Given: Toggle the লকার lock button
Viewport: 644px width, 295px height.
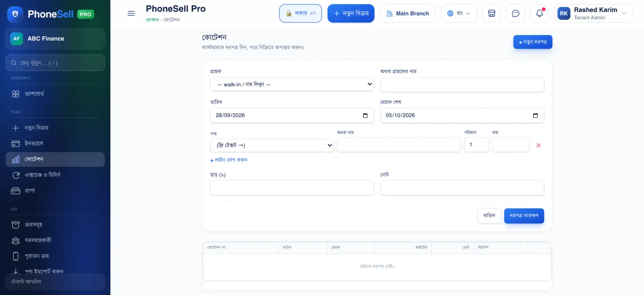Looking at the screenshot, I should click(x=300, y=13).
